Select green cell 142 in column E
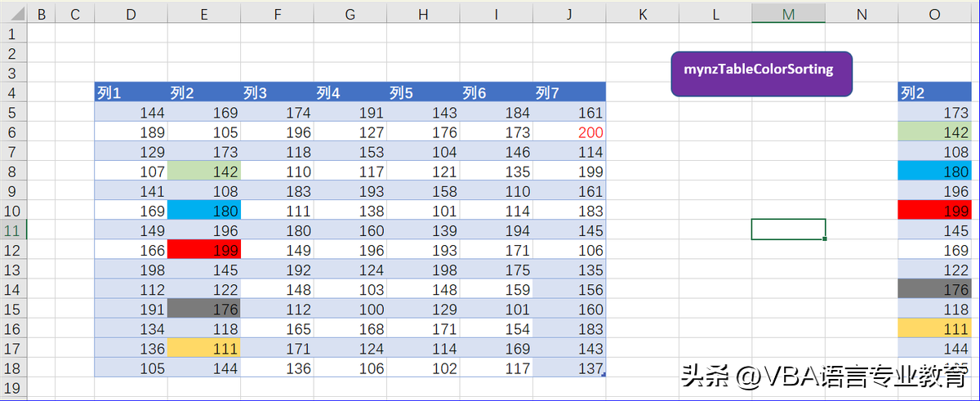 click(x=204, y=172)
